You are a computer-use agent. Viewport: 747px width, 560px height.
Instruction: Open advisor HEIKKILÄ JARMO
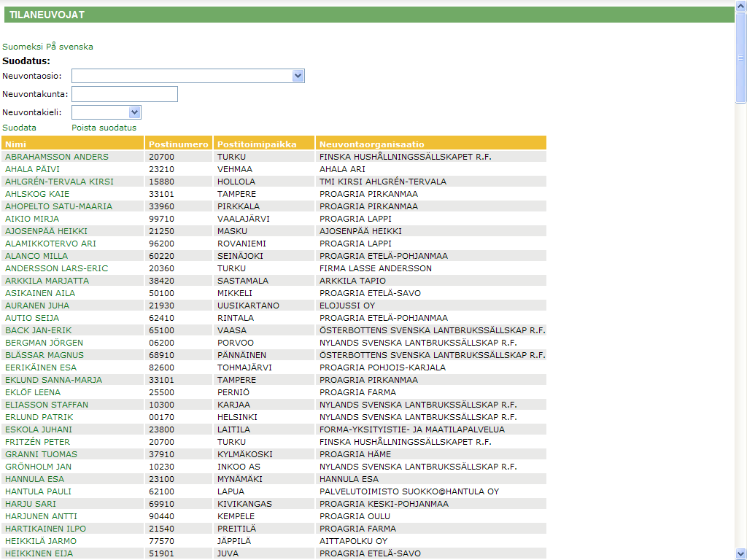41,540
